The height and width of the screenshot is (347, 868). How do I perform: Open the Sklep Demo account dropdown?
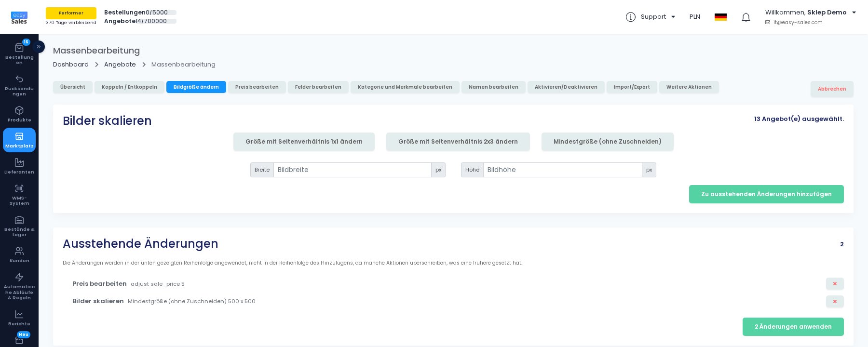point(811,17)
